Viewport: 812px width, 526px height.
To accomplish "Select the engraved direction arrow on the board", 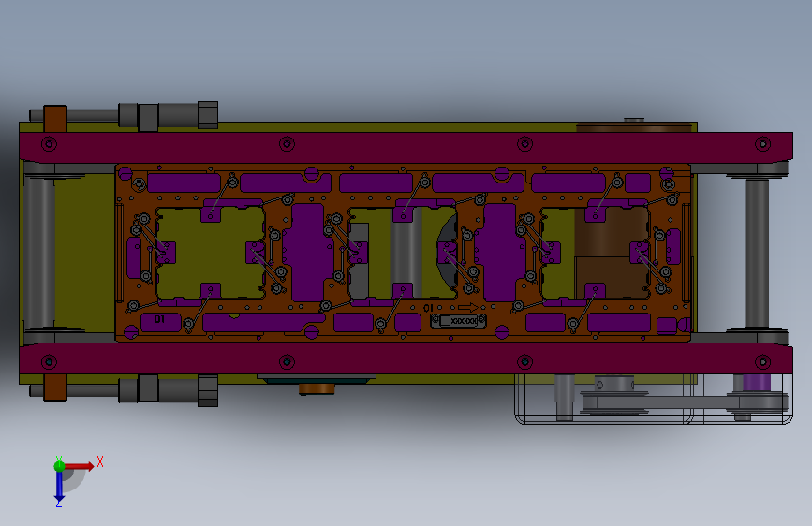I will pos(467,308).
